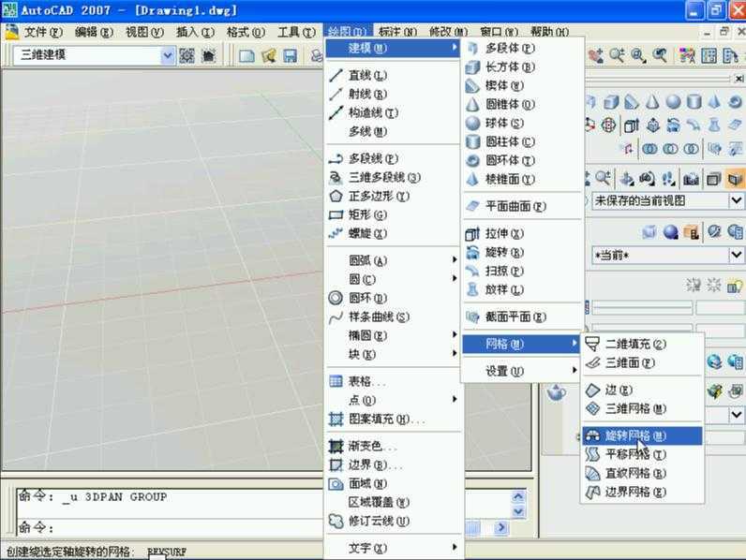Expand the 网格 (M) submenu
Viewport: 746px width, 560px height.
coord(521,344)
